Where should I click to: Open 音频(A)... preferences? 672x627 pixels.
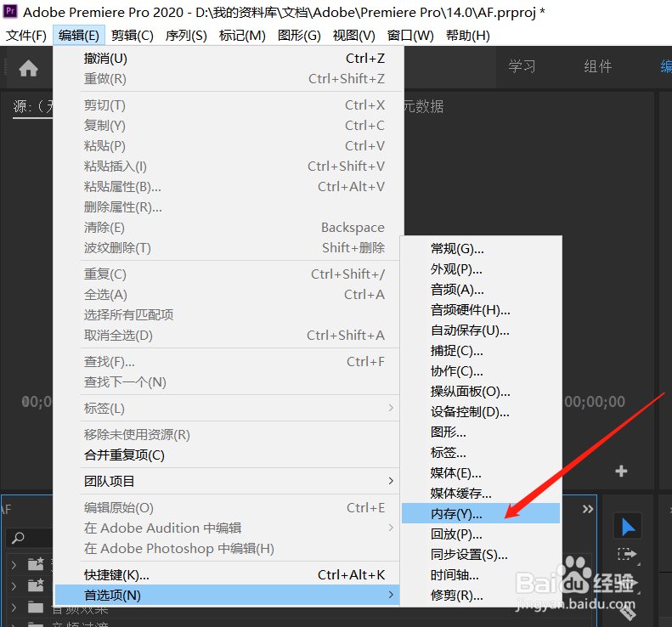point(481,289)
